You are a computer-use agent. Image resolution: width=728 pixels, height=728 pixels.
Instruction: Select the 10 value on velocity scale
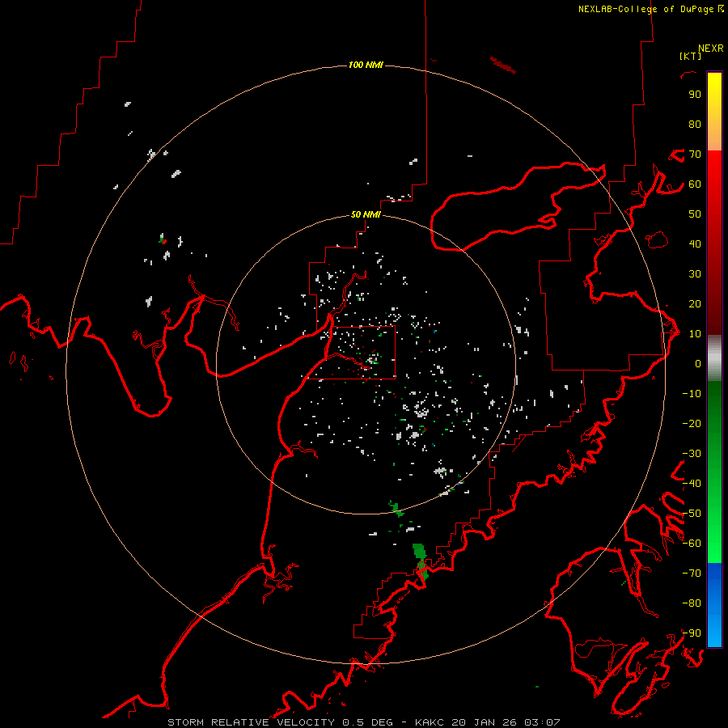click(x=695, y=334)
